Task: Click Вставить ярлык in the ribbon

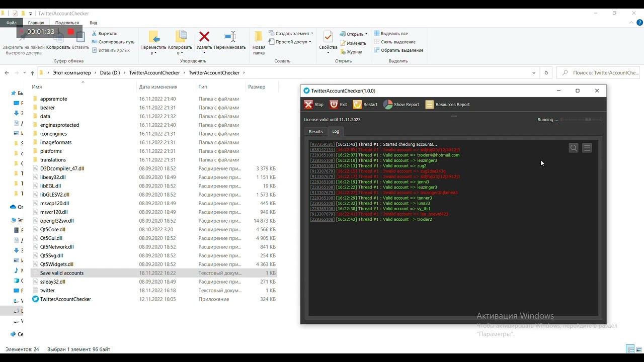Action: point(111,50)
